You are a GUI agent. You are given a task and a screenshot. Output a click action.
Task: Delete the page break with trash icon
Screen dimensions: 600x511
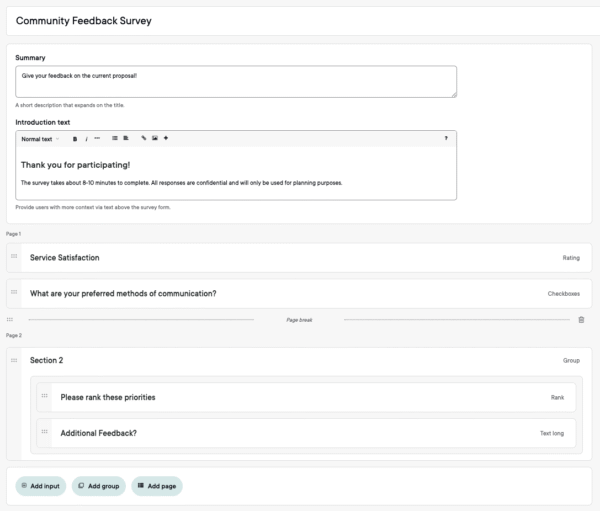[581, 319]
